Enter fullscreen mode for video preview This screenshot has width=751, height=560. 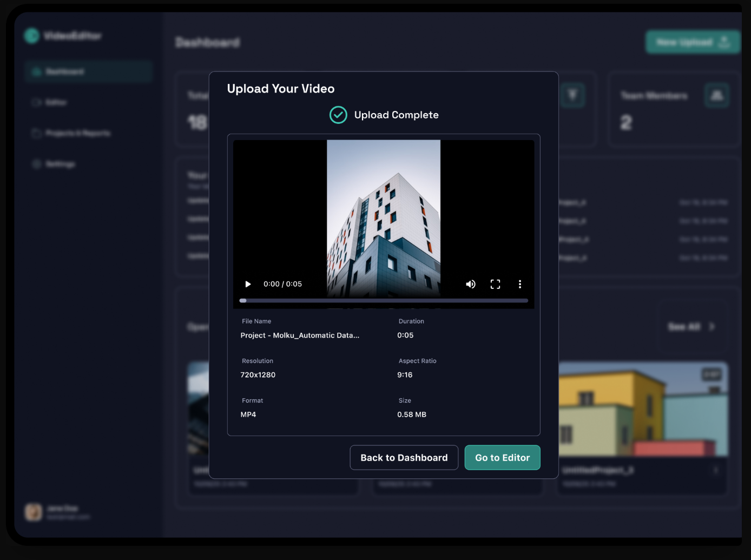click(x=495, y=284)
